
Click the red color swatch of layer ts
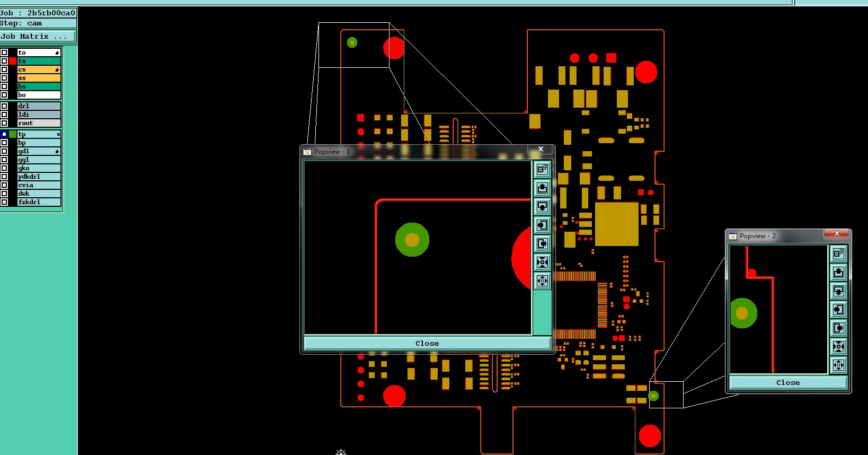13,61
